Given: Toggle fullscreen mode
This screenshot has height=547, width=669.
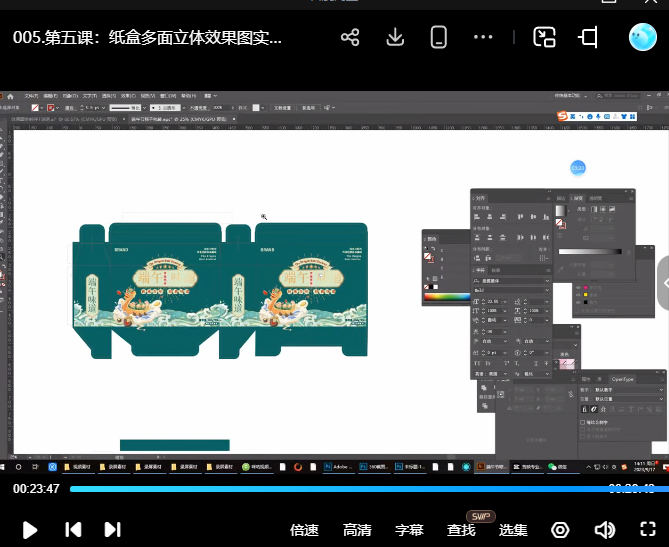Looking at the screenshot, I should pos(648,529).
